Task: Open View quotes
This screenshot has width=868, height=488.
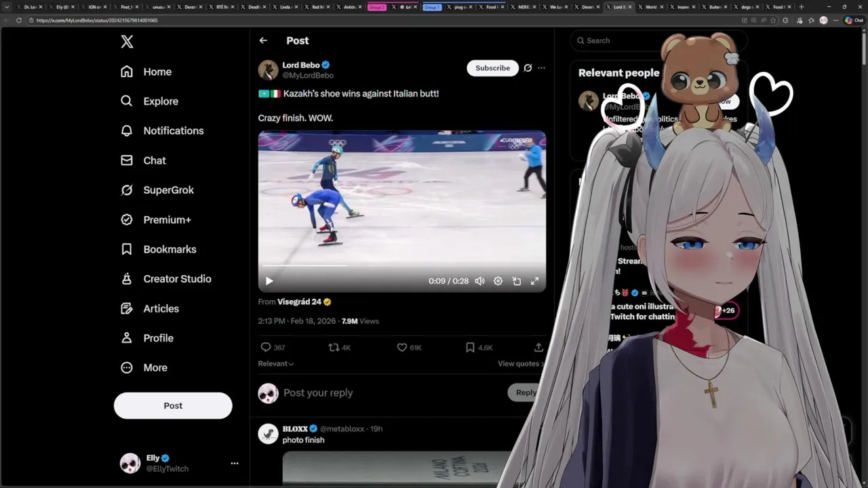Action: (x=521, y=364)
